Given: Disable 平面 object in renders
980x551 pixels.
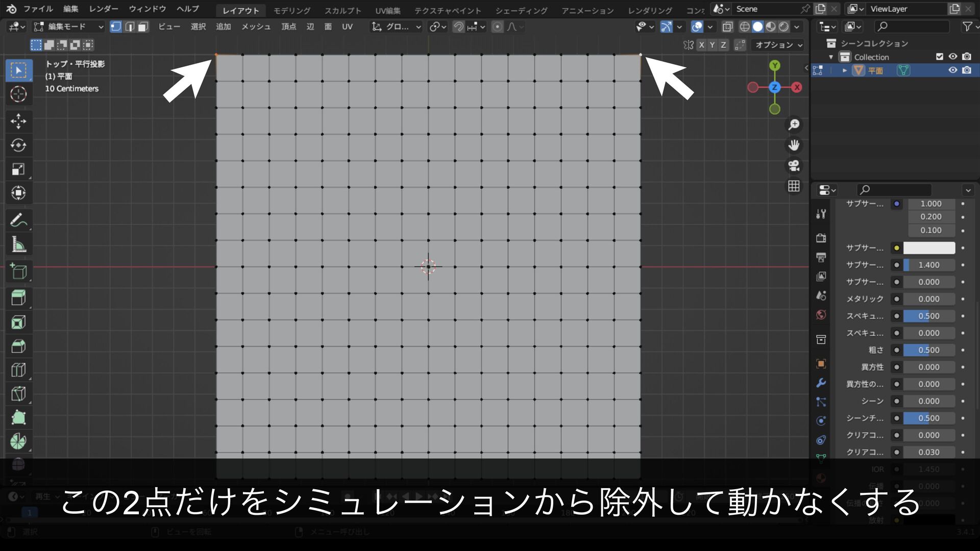Looking at the screenshot, I should point(966,70).
